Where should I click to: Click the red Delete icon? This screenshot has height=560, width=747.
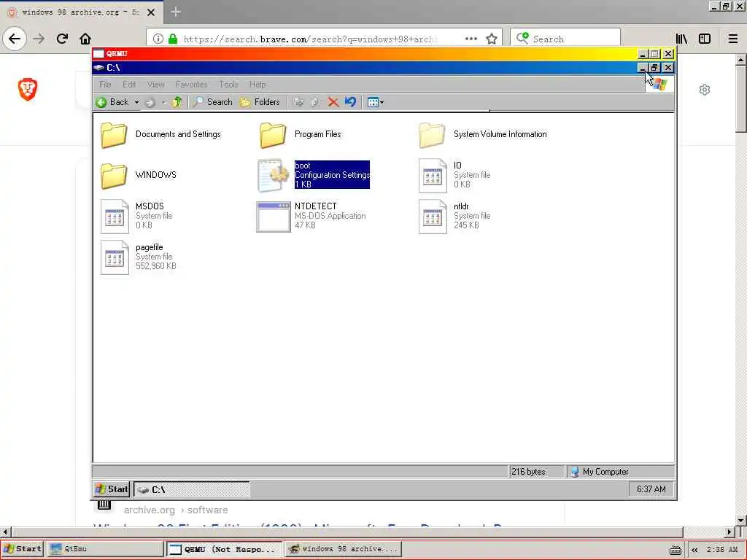click(x=333, y=102)
